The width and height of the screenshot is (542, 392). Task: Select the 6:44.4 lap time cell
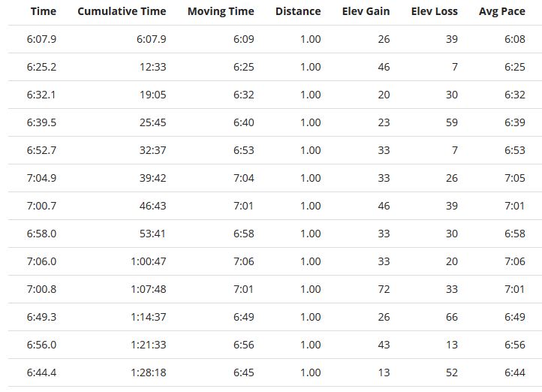coord(41,372)
